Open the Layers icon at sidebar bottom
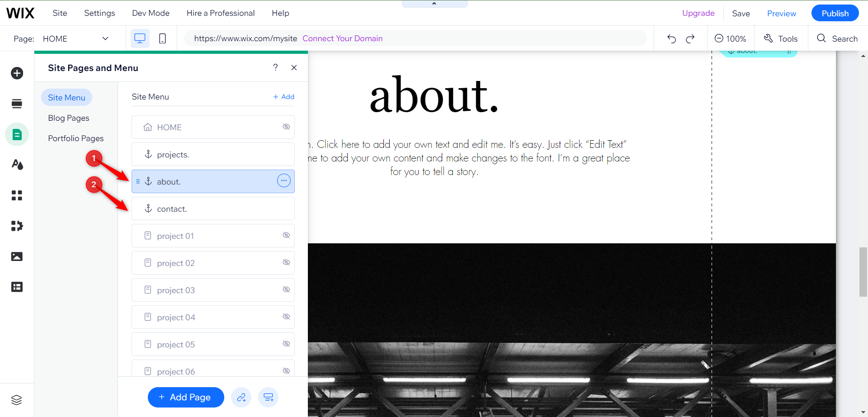Viewport: 868px width, 417px height. [x=17, y=400]
